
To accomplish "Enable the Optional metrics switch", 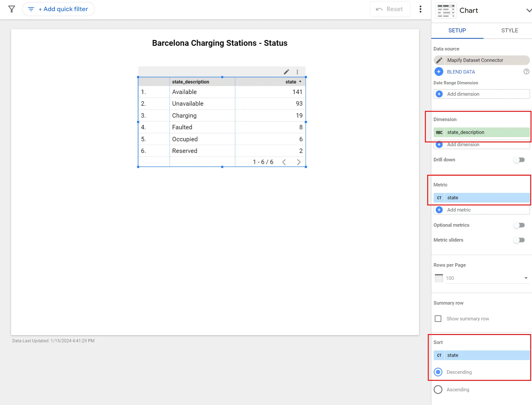I will pos(519,225).
